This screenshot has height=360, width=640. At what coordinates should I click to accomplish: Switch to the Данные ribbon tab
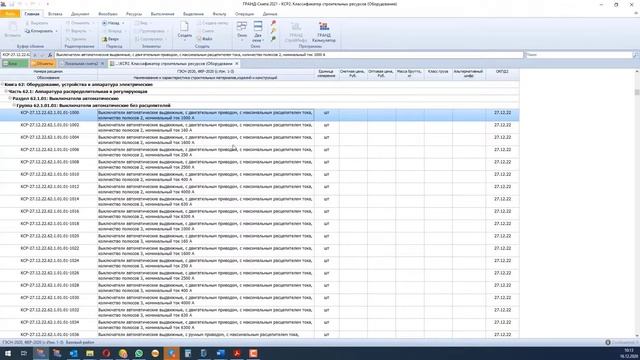(x=270, y=14)
